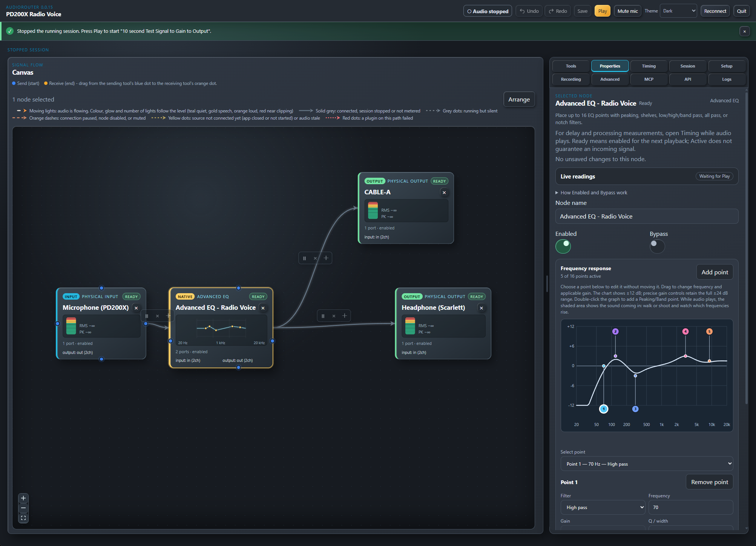Start playback with the Play button
Screen dimensions: 756x546
(603, 11)
